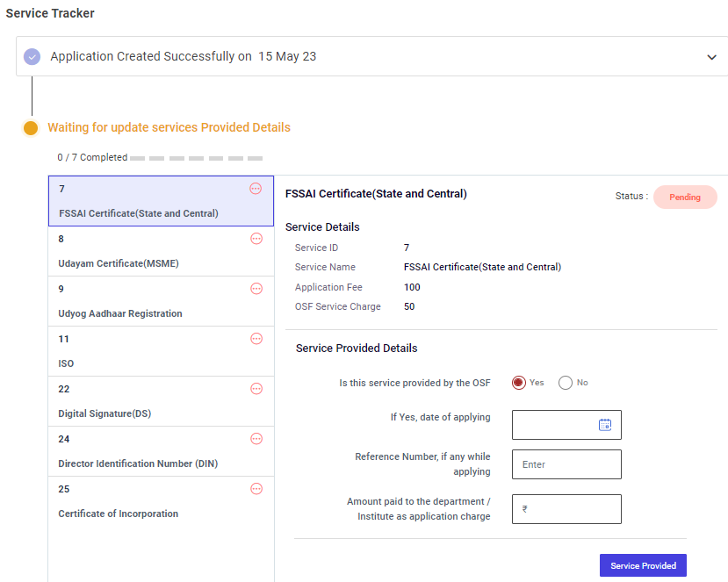Click the Application Created checkmark circle
This screenshot has width=728, height=582.
click(x=32, y=57)
